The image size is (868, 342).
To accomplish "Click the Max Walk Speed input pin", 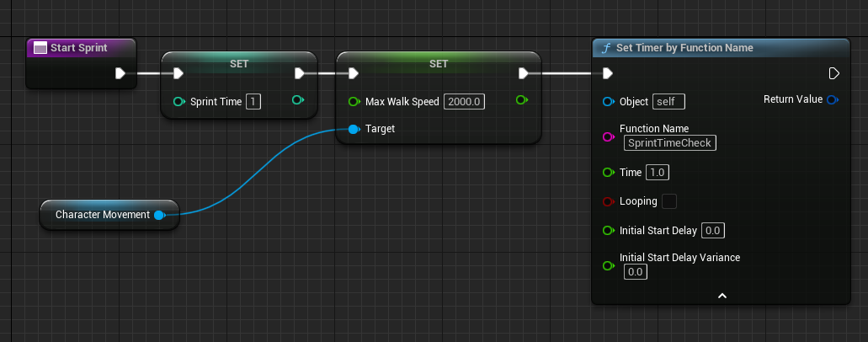I will [x=354, y=101].
